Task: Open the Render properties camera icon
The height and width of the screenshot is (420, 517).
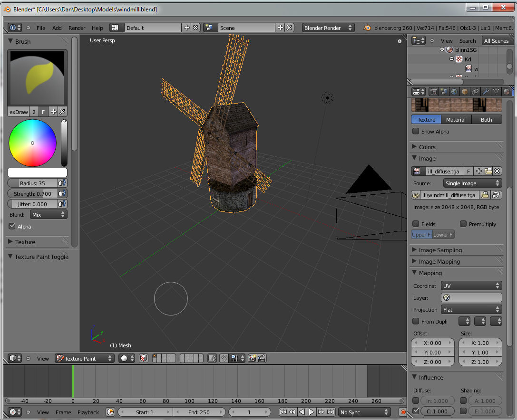Action: (434, 91)
